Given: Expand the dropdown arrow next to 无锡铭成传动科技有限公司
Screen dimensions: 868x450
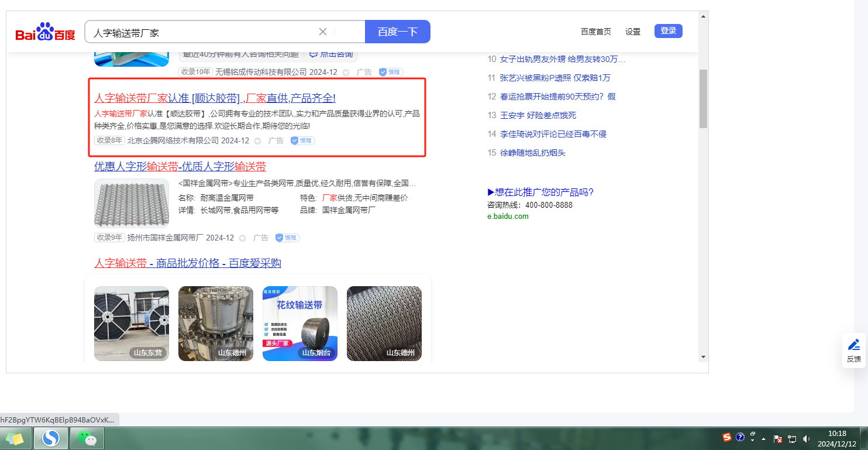Looking at the screenshot, I should [346, 73].
